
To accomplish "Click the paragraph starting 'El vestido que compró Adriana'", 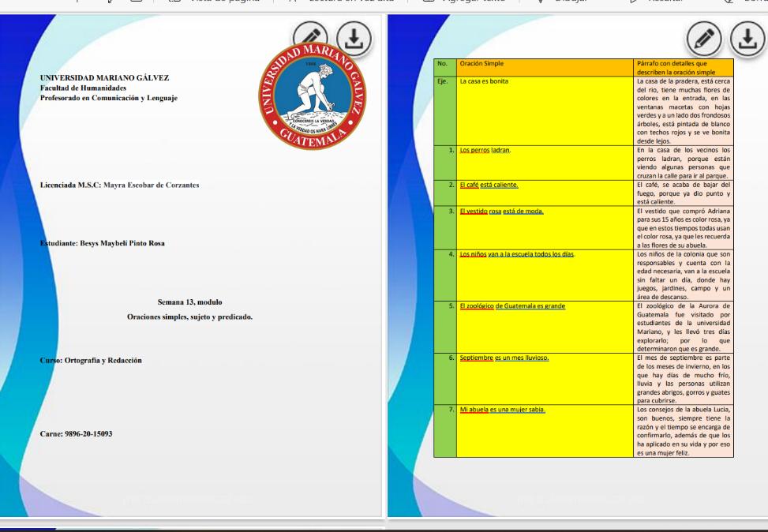I will point(684,228).
